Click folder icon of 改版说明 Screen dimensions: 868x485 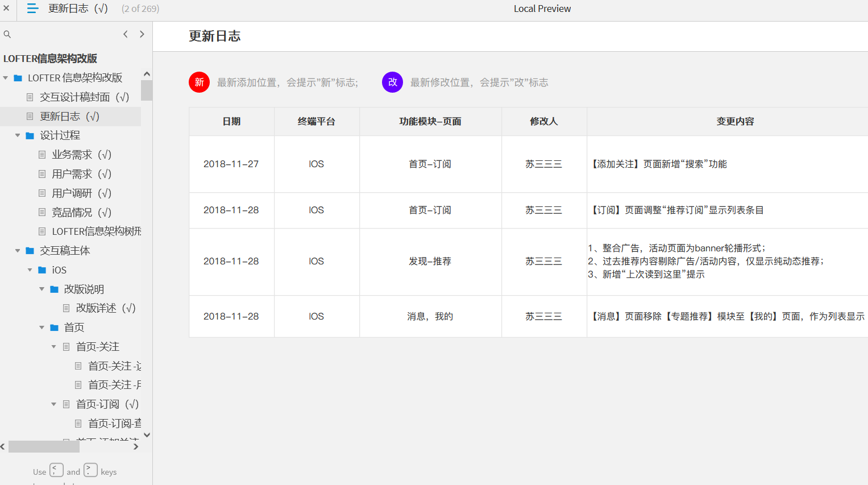[x=55, y=289]
